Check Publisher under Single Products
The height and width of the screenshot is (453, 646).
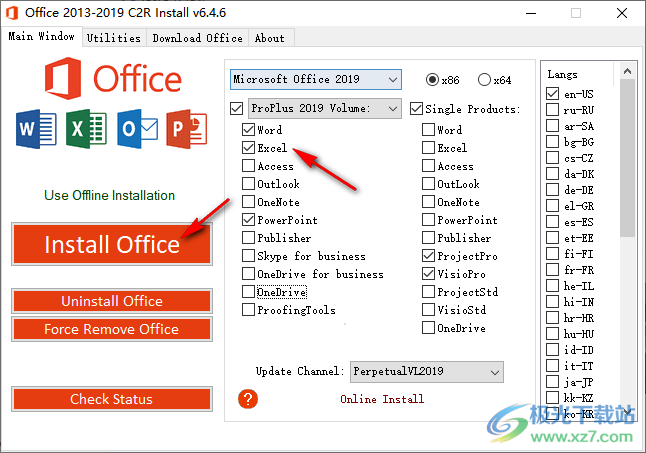(428, 238)
